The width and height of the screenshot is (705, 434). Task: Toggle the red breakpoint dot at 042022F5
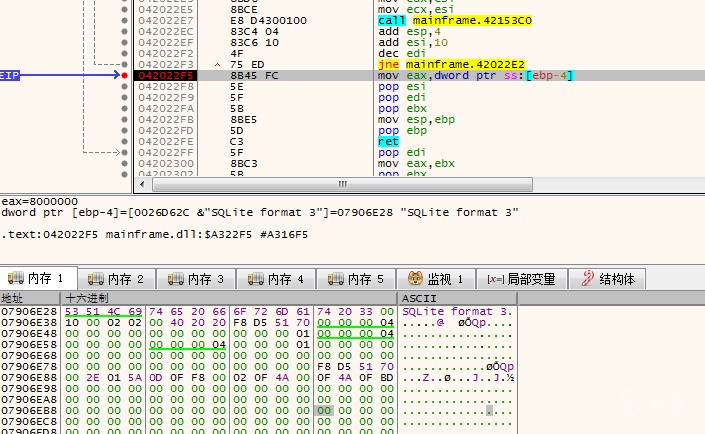[125, 76]
